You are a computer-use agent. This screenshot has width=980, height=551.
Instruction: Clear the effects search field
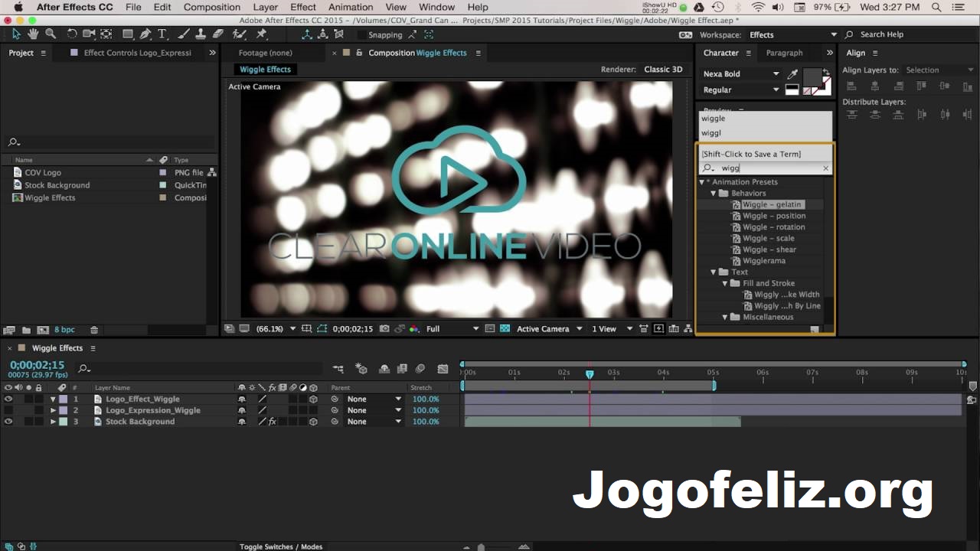(x=825, y=168)
